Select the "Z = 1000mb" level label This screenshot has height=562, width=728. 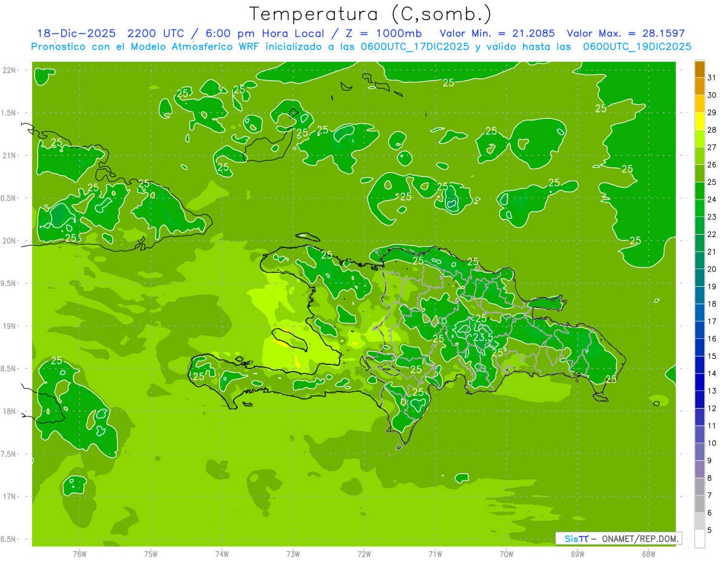coord(383,33)
